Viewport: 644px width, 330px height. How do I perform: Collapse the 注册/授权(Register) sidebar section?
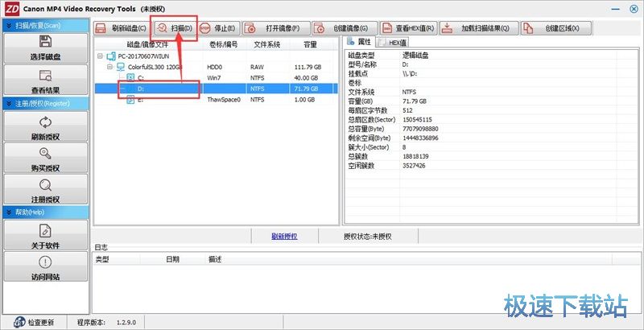pyautogui.click(x=46, y=104)
